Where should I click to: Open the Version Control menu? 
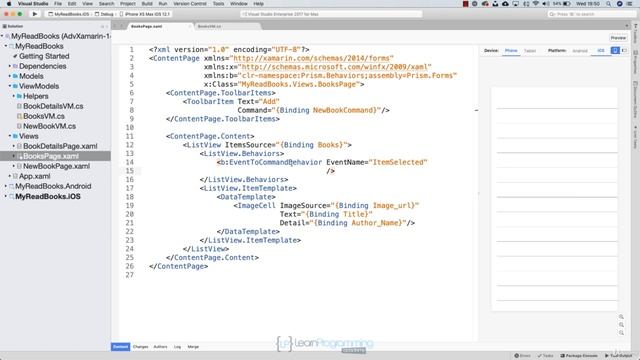(x=190, y=4)
